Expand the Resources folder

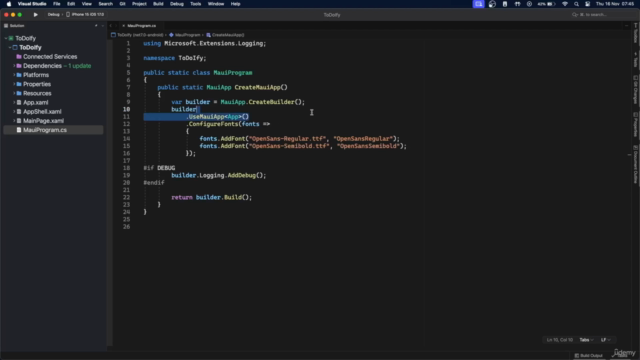[x=14, y=93]
